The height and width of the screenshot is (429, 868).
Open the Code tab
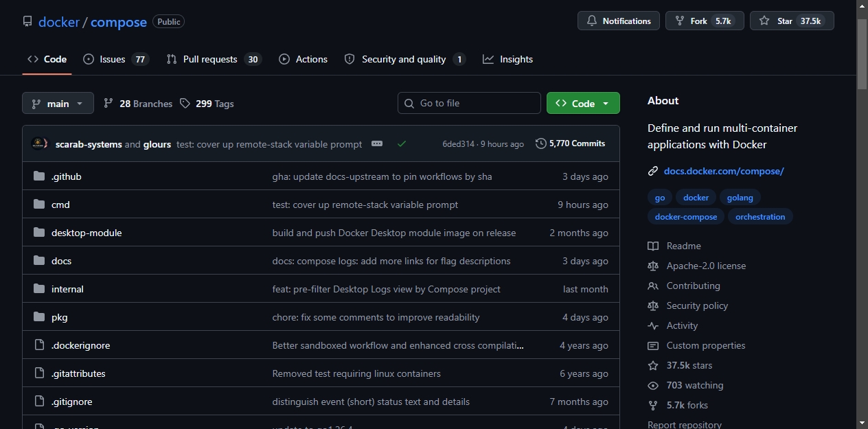click(47, 59)
